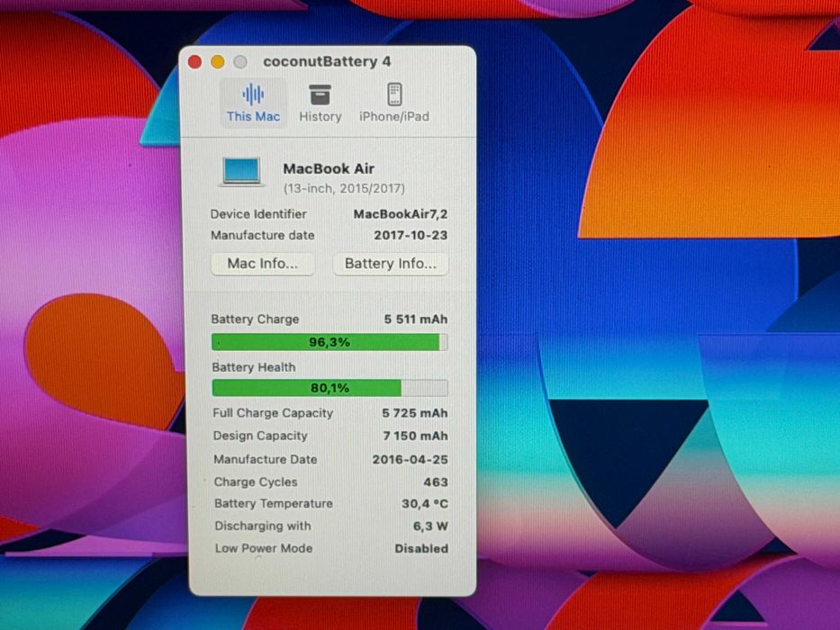The width and height of the screenshot is (840, 630).
Task: Click the disabled gray zoom button
Action: pyautogui.click(x=240, y=62)
